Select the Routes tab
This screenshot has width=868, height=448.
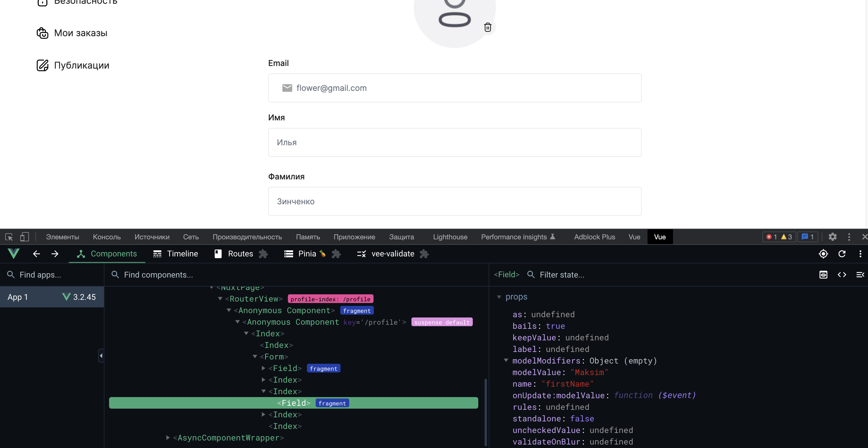point(233,254)
